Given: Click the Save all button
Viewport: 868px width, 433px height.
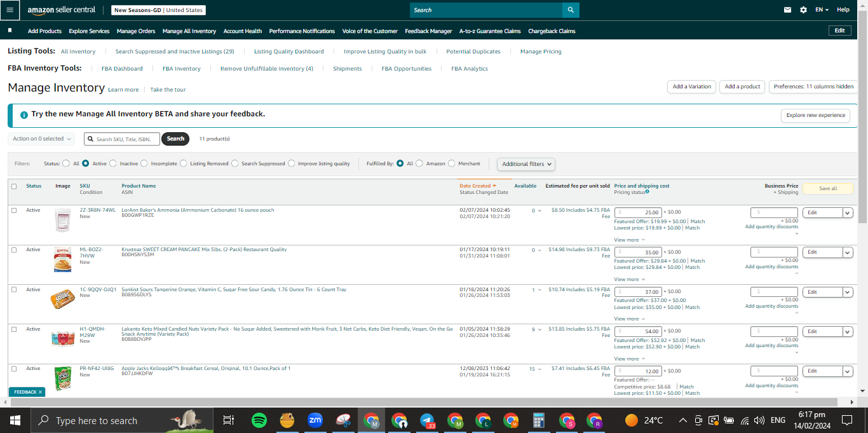Looking at the screenshot, I should [828, 188].
